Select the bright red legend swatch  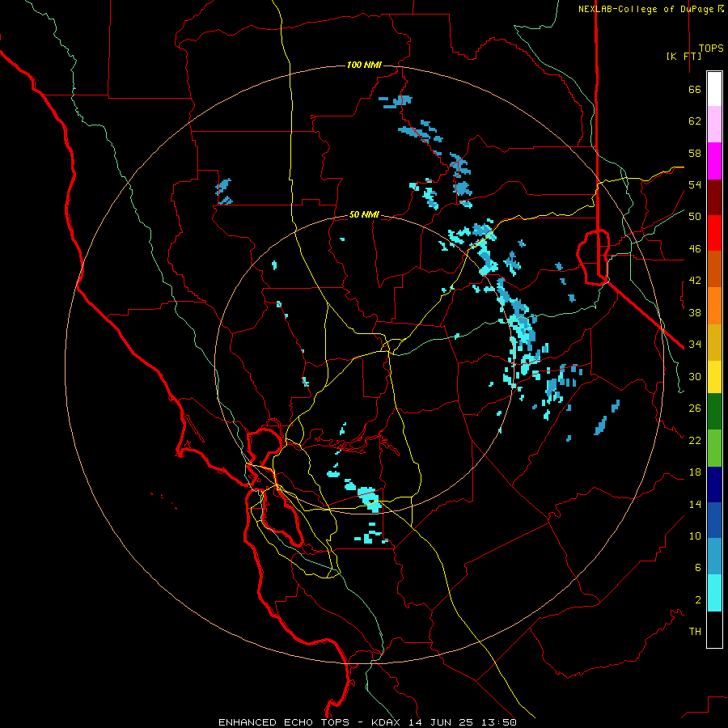(714, 233)
